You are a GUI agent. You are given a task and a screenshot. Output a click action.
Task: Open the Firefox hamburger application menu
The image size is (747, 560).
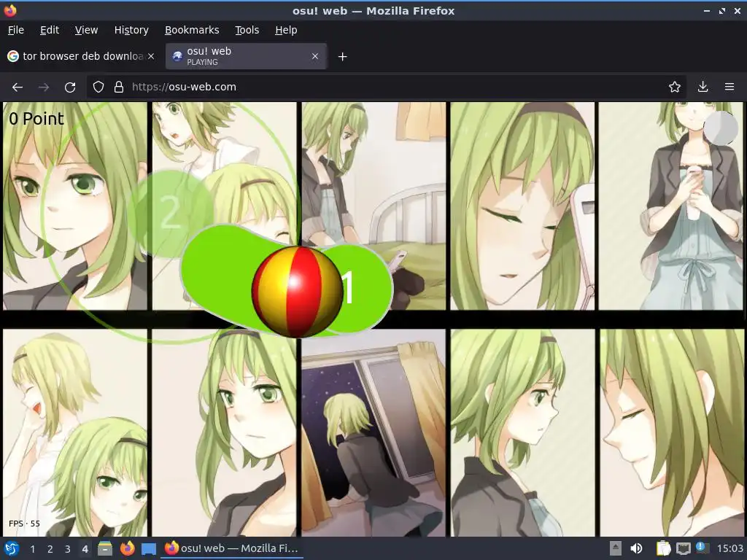point(729,87)
